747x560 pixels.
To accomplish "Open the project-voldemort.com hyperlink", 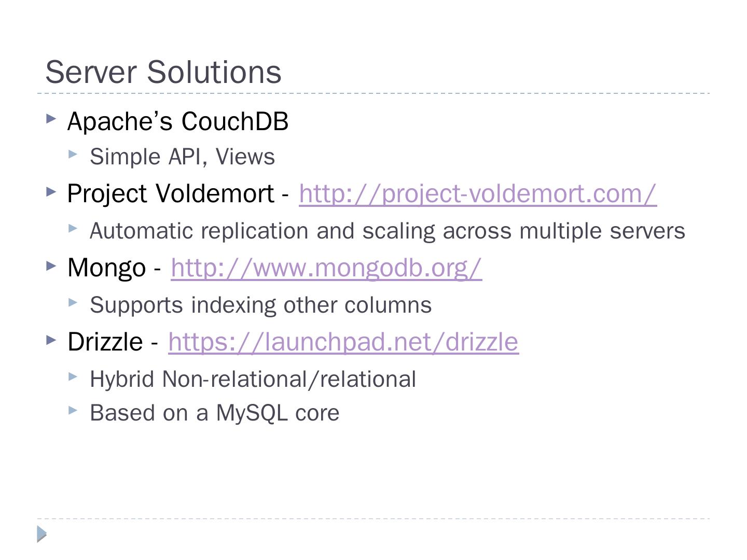I will pos(477,194).
